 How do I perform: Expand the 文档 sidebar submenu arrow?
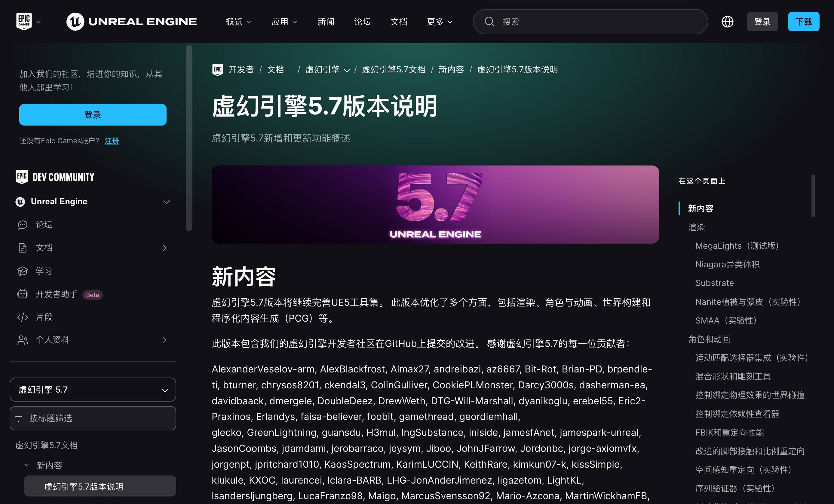coord(164,248)
